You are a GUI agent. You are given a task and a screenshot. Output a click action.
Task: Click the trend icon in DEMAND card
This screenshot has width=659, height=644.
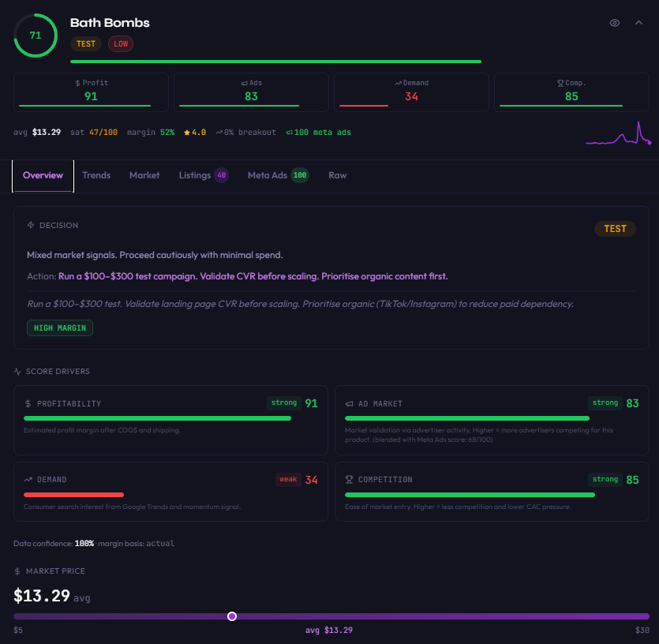28,480
